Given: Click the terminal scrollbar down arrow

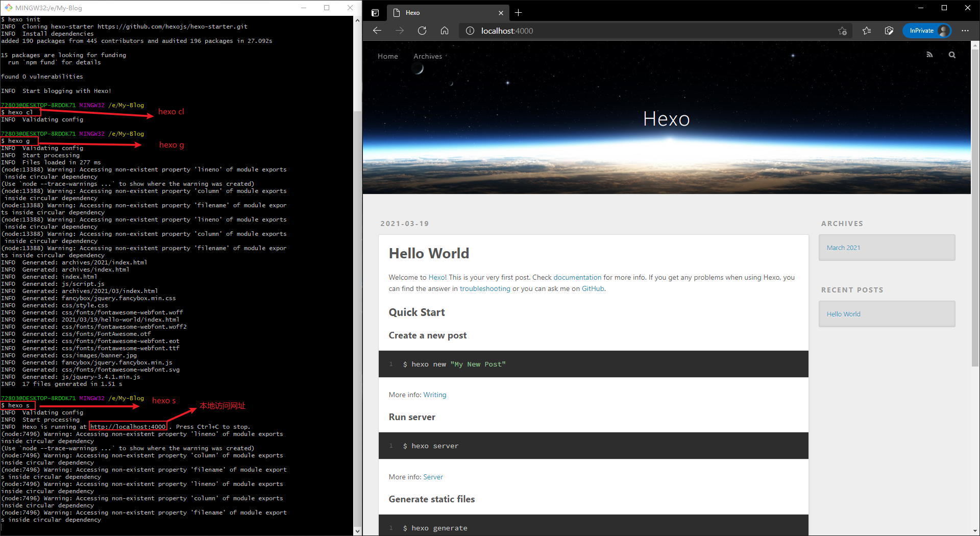Looking at the screenshot, I should pyautogui.click(x=357, y=531).
